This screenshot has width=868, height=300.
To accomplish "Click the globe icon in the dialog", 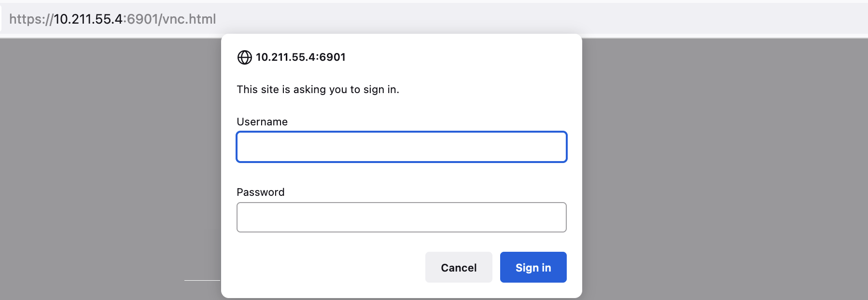I will [x=245, y=57].
